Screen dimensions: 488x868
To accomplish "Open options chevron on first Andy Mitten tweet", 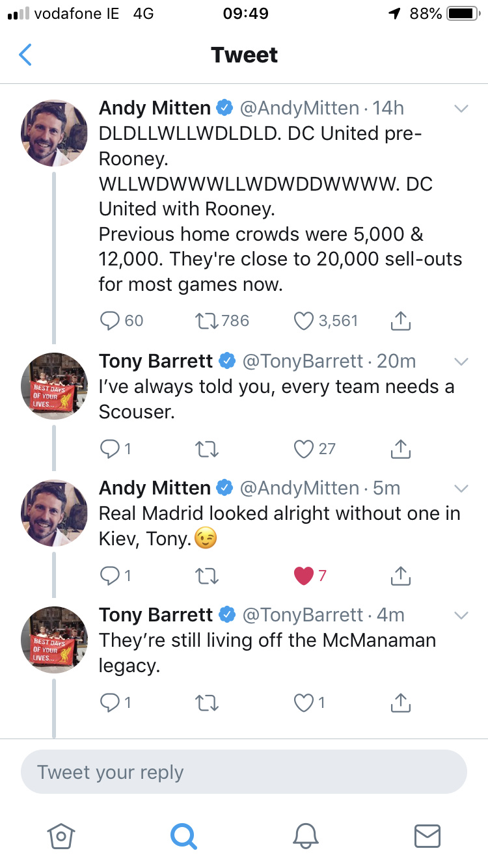I will (461, 109).
